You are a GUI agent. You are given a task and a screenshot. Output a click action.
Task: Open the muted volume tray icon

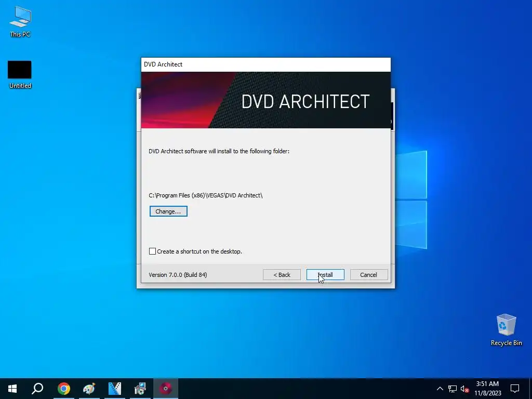coord(464,389)
